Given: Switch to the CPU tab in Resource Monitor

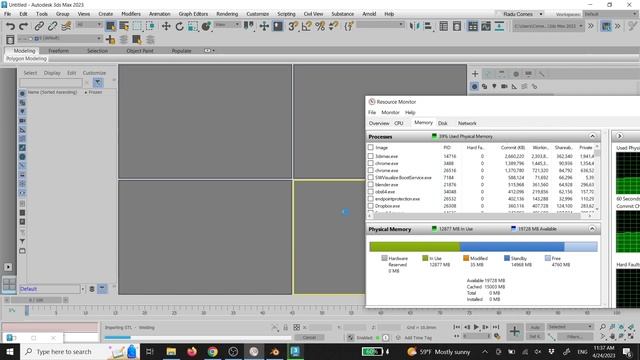Looking at the screenshot, I should point(399,123).
